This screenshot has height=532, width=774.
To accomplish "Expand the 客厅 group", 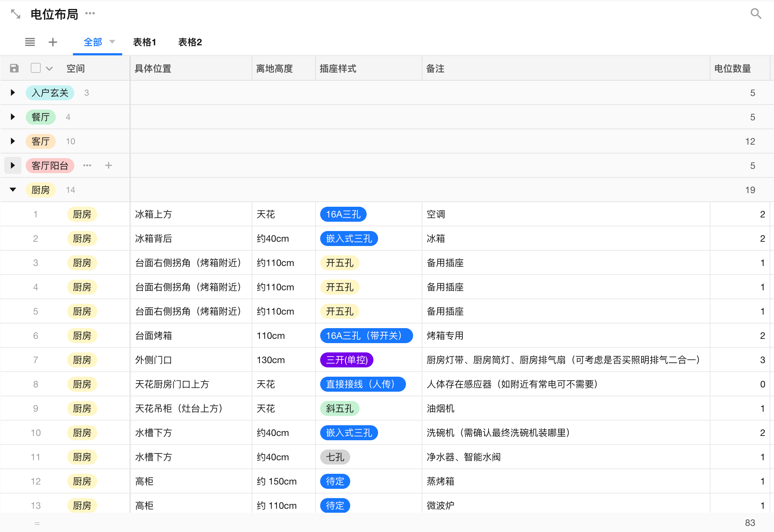I will pos(13,141).
